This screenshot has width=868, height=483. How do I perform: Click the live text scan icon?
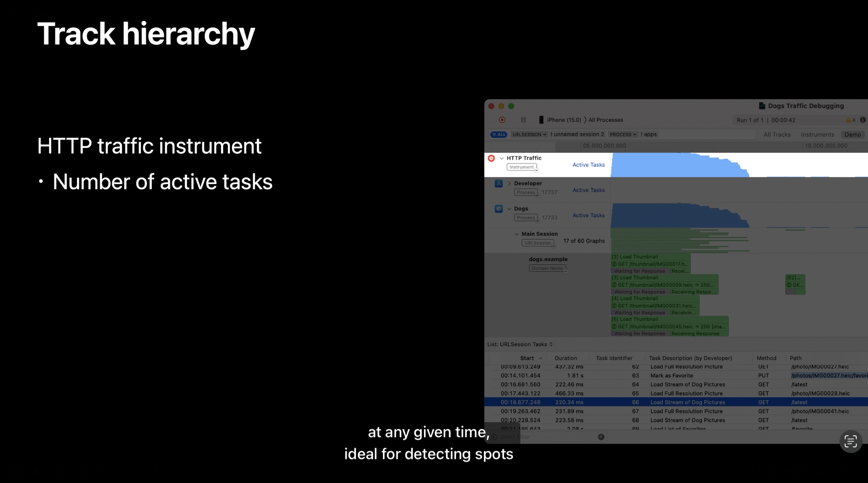click(x=851, y=442)
